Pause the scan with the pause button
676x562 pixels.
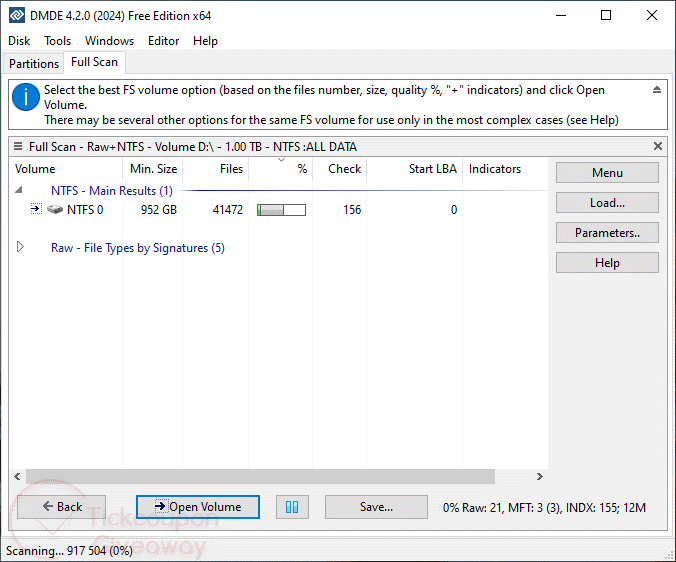coord(292,507)
